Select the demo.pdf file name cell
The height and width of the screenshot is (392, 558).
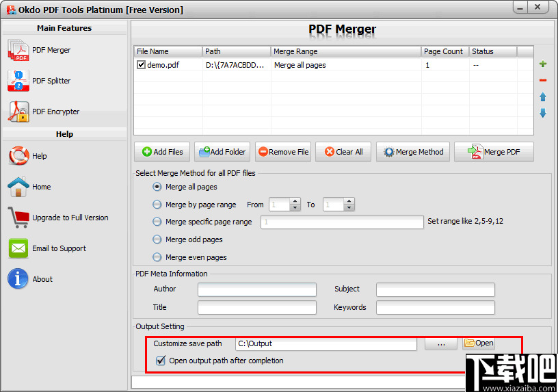coord(163,65)
